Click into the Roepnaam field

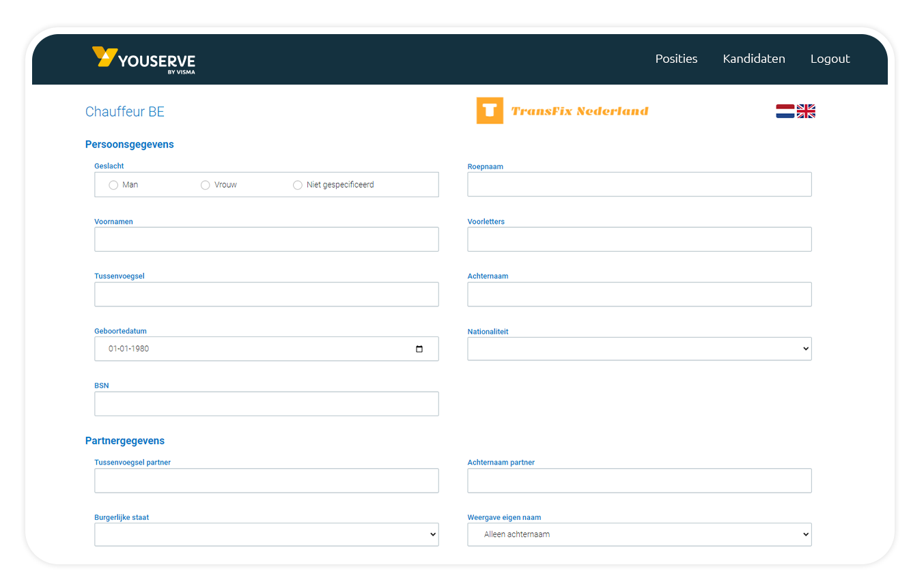coord(639,184)
